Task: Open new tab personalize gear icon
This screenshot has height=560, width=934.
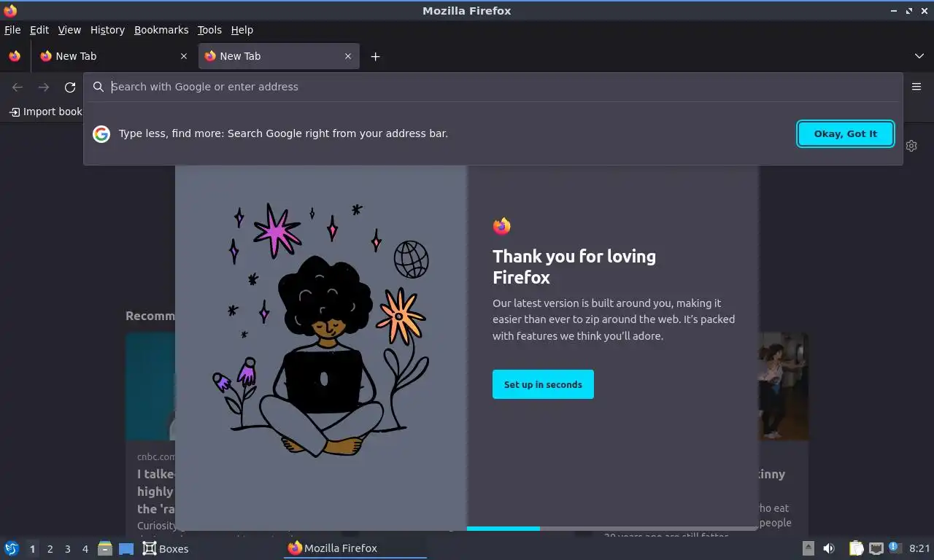Action: click(911, 146)
